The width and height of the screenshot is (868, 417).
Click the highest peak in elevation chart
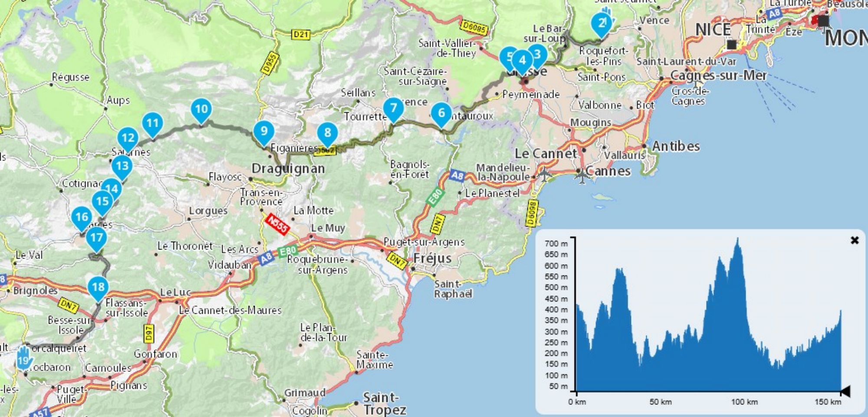(x=737, y=239)
